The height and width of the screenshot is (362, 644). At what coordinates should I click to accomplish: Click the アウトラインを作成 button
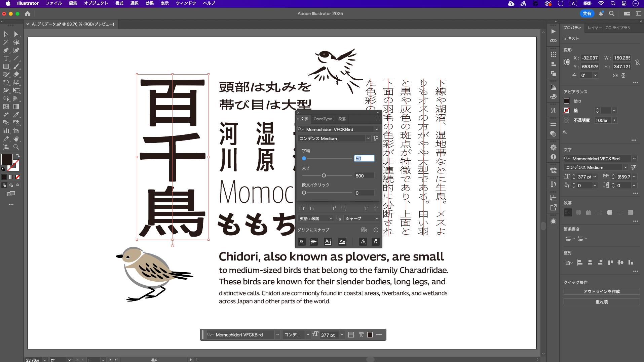(x=602, y=291)
